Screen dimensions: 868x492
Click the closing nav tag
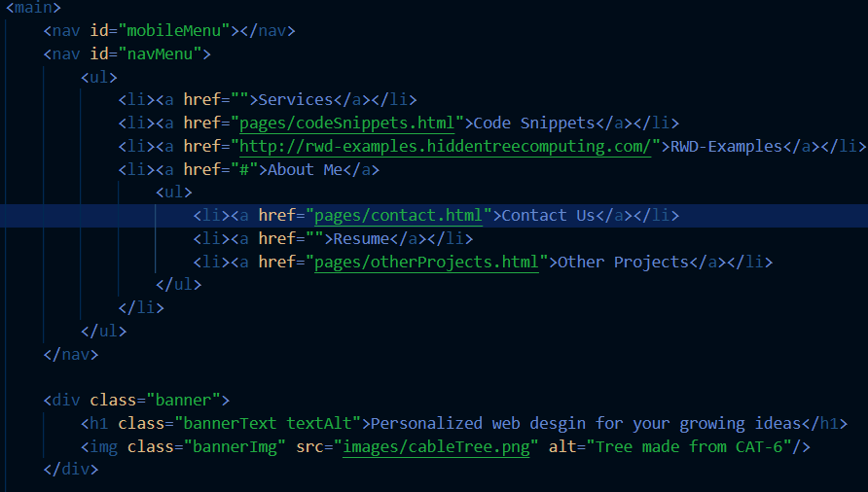click(x=71, y=354)
